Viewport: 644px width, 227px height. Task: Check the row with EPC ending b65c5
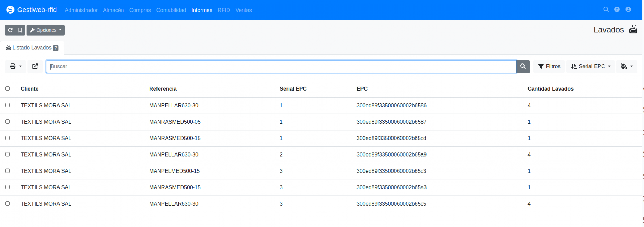8,203
